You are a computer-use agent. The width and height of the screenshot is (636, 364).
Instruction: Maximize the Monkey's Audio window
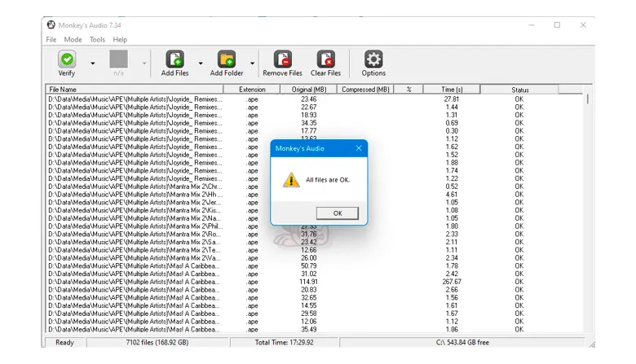pyautogui.click(x=557, y=25)
